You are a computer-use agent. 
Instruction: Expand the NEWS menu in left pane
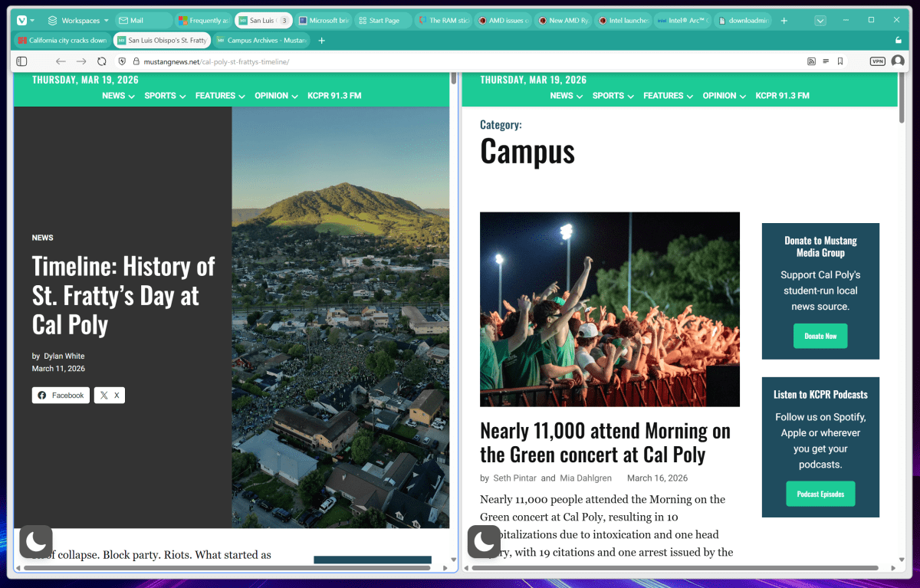[x=118, y=96]
